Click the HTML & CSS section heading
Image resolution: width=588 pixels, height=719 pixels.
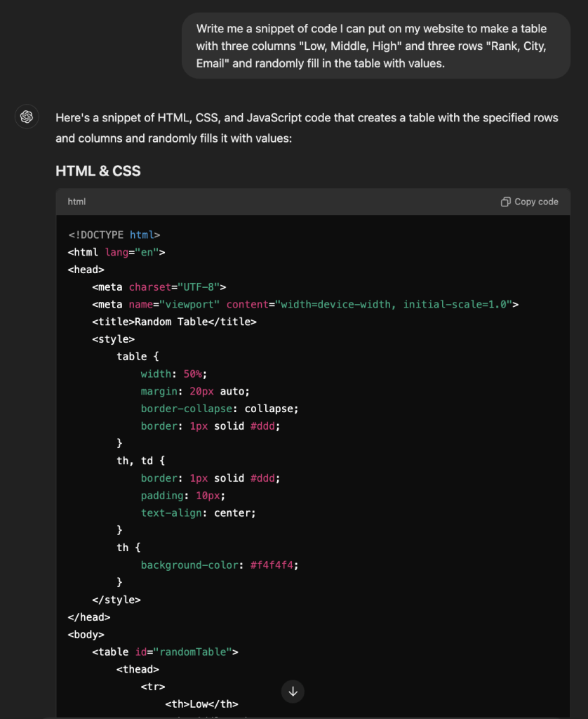[x=98, y=171]
